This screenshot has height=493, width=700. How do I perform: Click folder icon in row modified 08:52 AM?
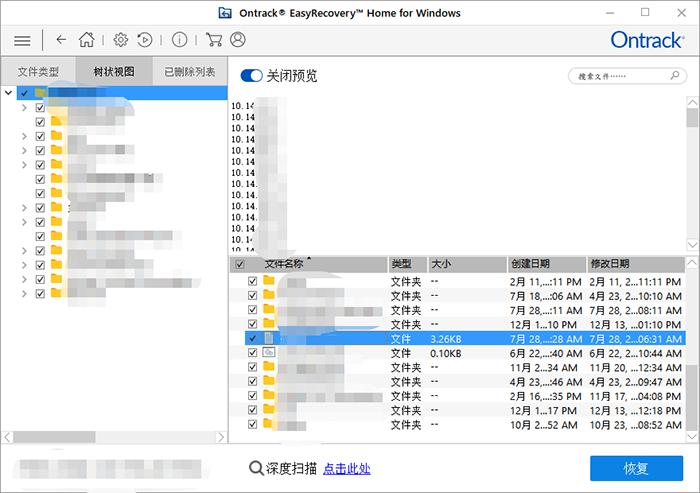[269, 424]
